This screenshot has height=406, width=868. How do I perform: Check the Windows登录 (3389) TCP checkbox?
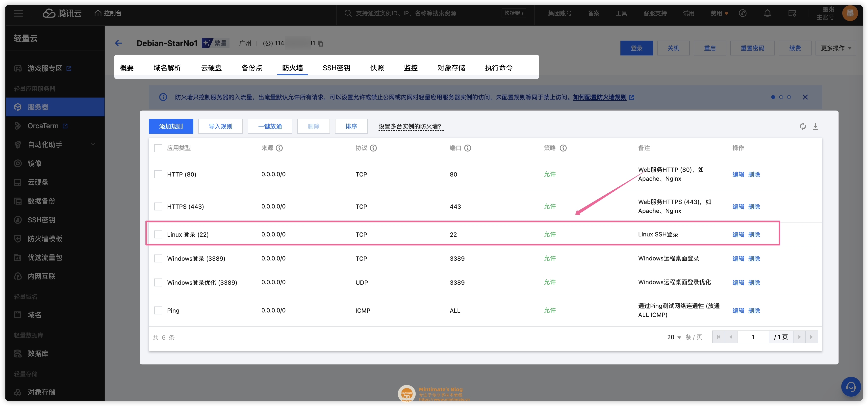[158, 258]
